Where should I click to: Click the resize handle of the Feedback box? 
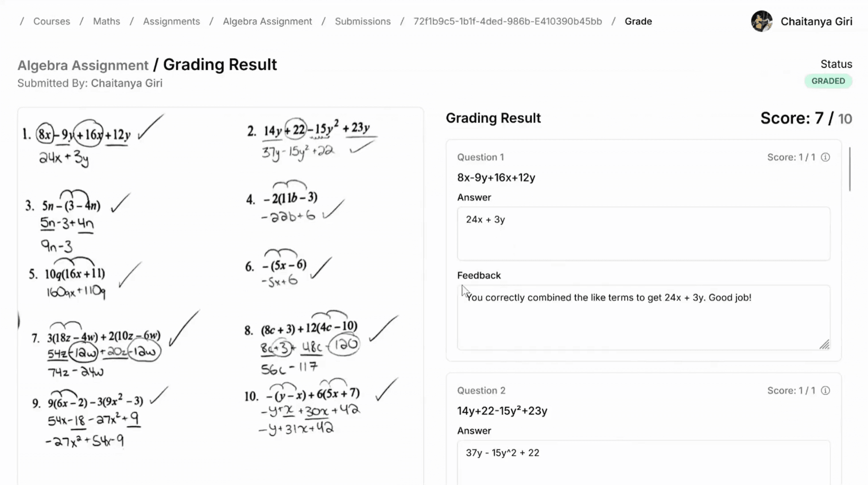[824, 345]
